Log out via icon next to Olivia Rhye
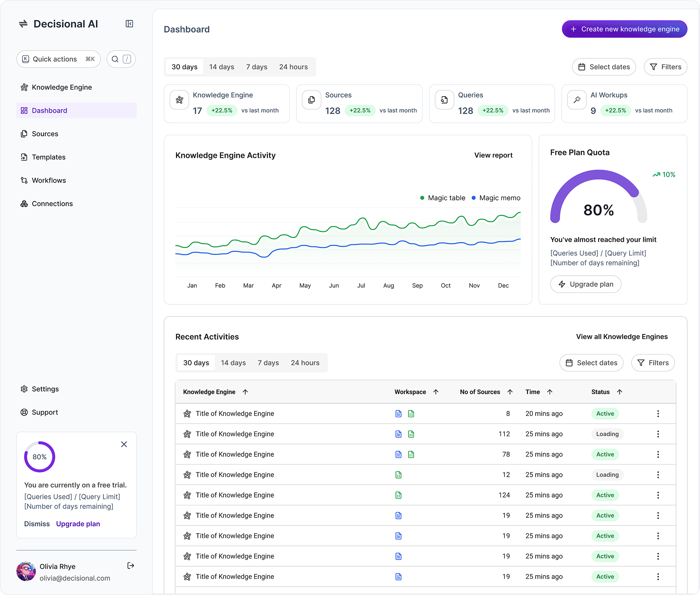This screenshot has width=700, height=595. [x=130, y=565]
